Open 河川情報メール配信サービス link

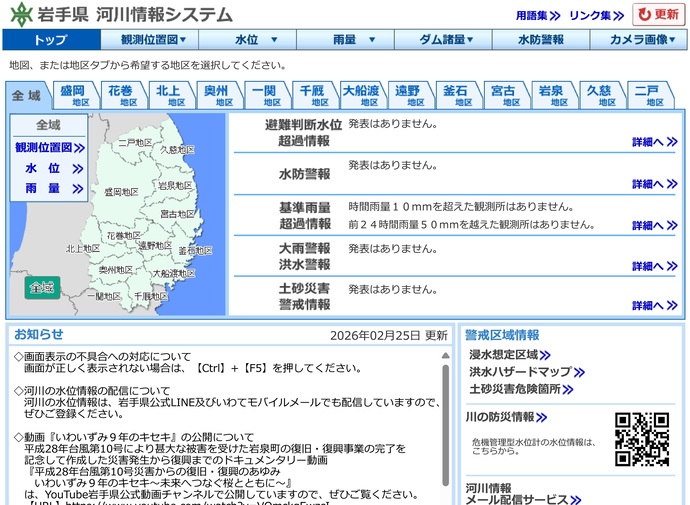[523, 494]
